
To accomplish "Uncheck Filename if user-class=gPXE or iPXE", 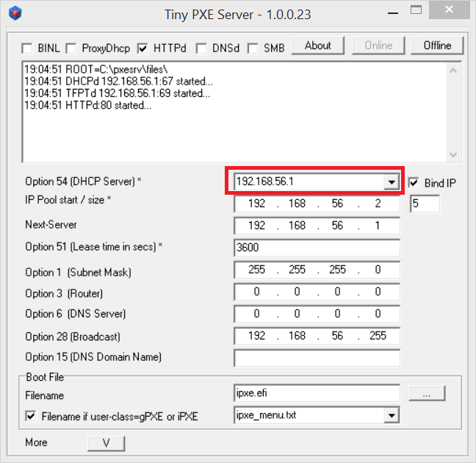I will 31,416.
